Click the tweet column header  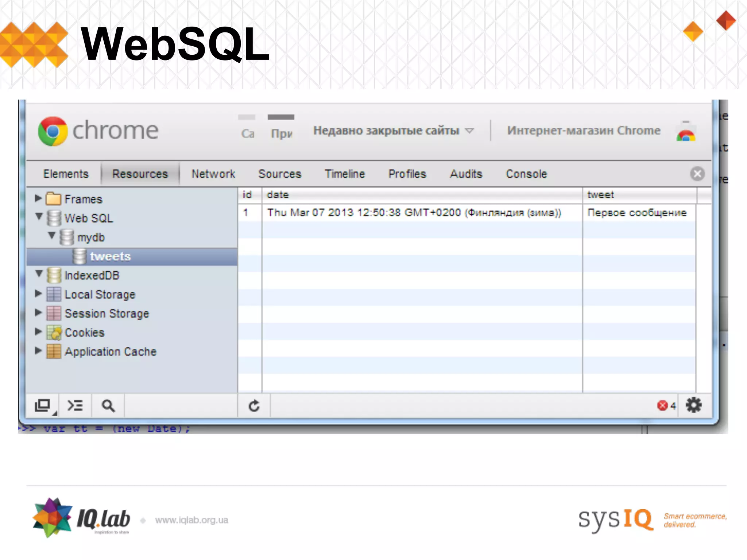[x=640, y=195]
